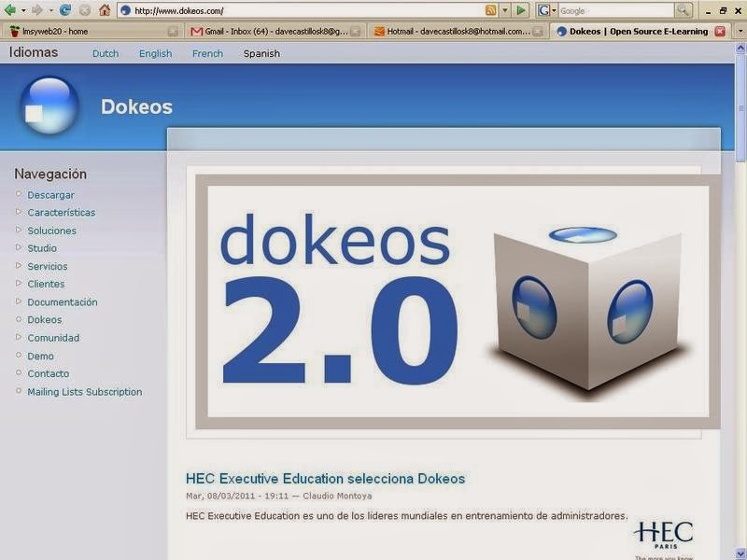Open the Google search engine selector dropdown

click(x=554, y=10)
